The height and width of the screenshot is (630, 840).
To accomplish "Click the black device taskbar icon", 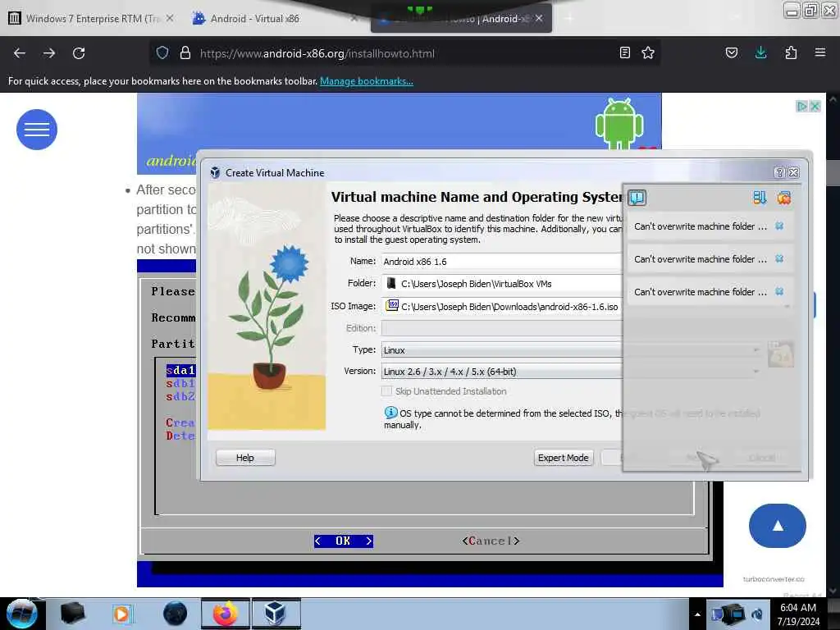I will point(72,614).
